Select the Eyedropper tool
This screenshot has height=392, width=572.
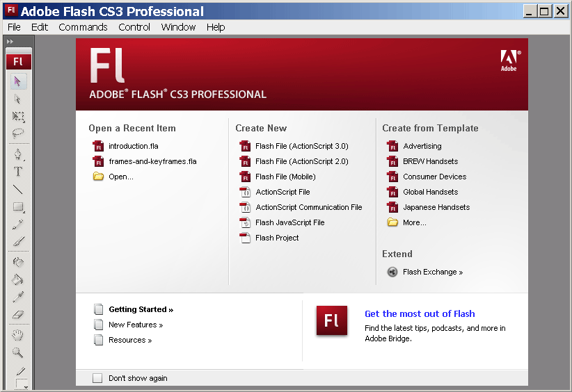click(x=18, y=297)
